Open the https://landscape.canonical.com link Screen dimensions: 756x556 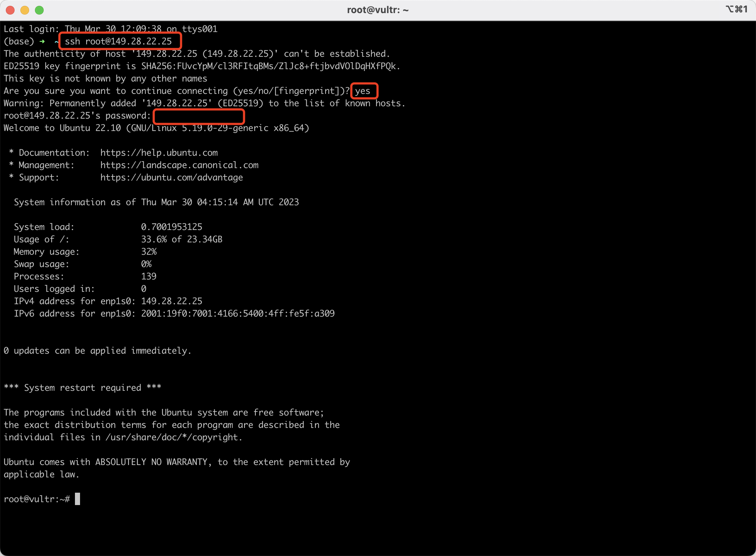click(179, 165)
